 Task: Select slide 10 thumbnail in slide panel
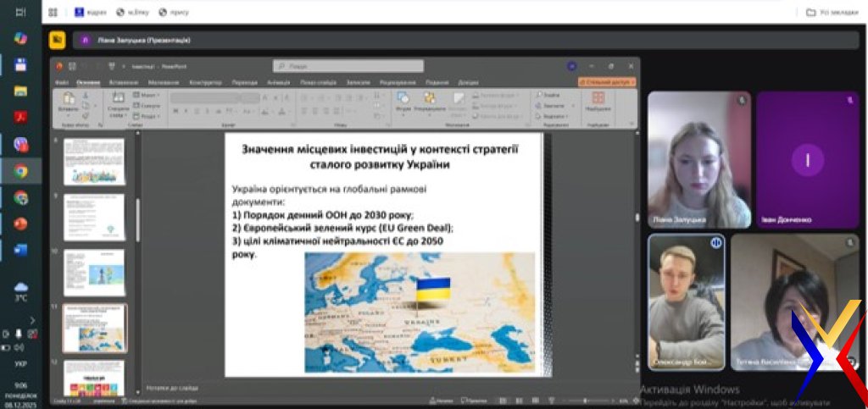(x=94, y=272)
